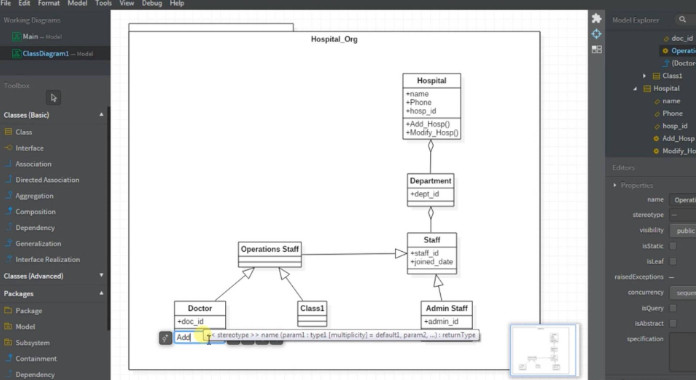This screenshot has height=380, width=696.
Task: Choose the Interface Realization tool icon
Action: pyautogui.click(x=8, y=259)
